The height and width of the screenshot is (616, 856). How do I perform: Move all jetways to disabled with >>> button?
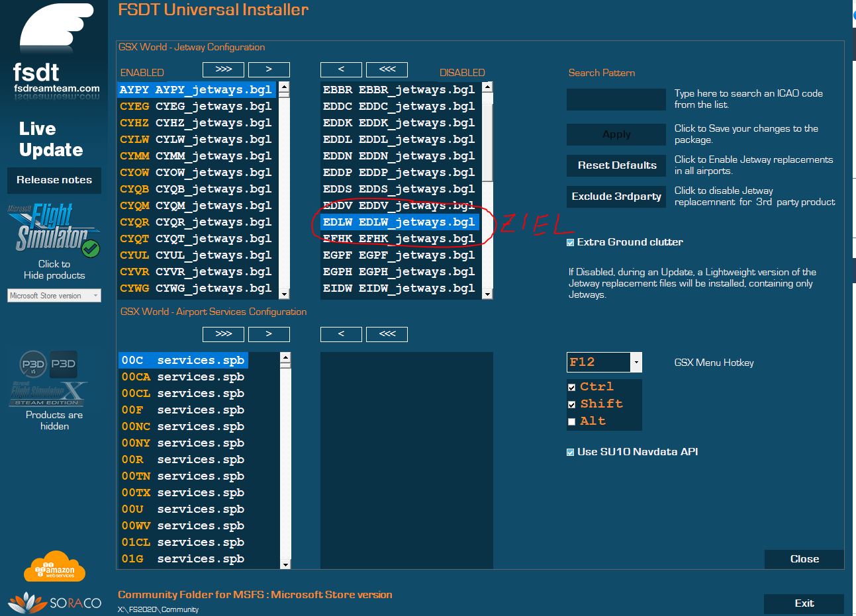224,69
